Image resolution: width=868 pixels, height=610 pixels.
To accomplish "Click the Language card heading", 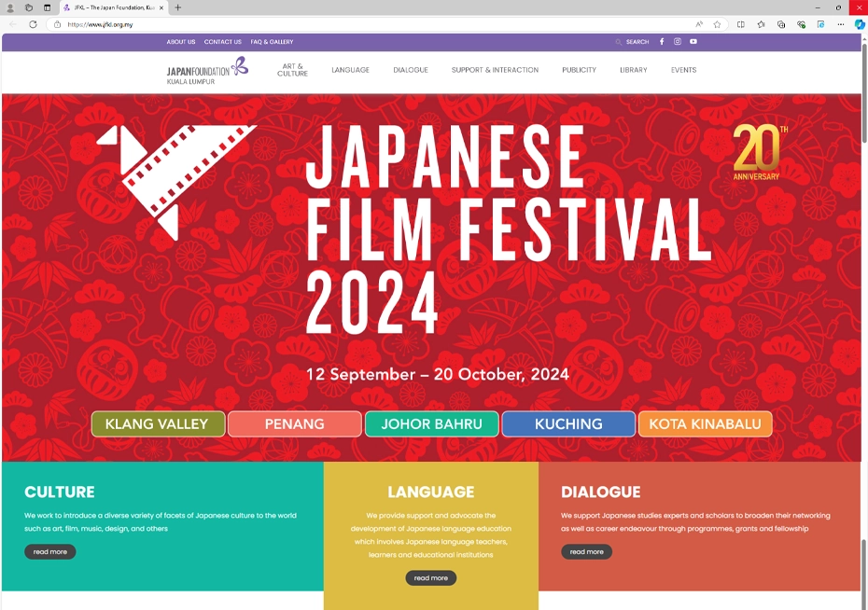I will tap(430, 492).
